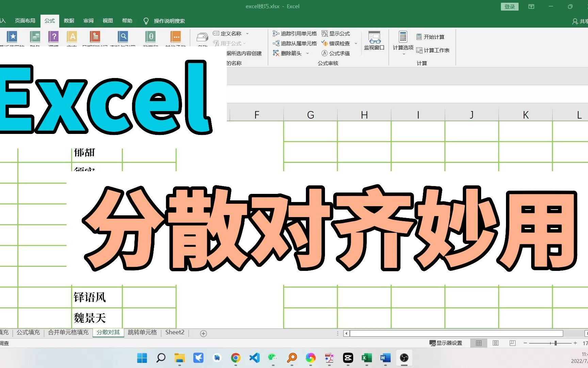Switch to Normal view in status bar
Image resolution: width=588 pixels, height=368 pixels.
click(479, 343)
